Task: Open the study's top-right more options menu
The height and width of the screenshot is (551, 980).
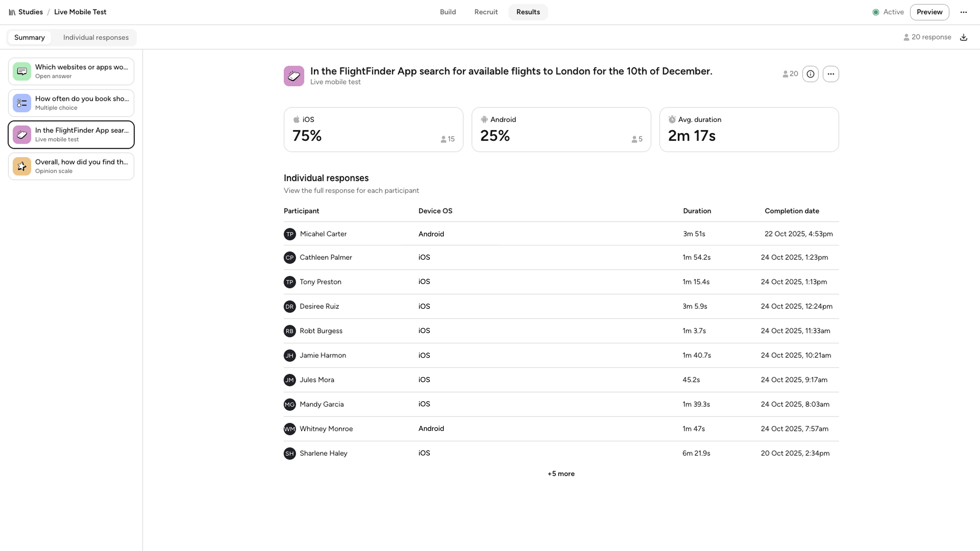Action: [964, 12]
